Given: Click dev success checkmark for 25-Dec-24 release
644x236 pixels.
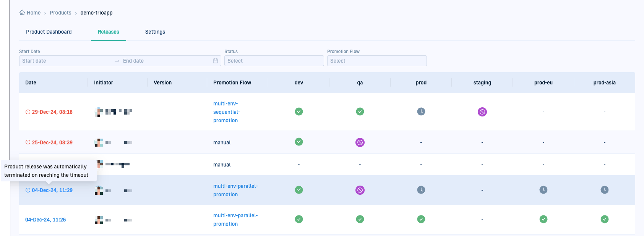Looking at the screenshot, I should pos(298,142).
